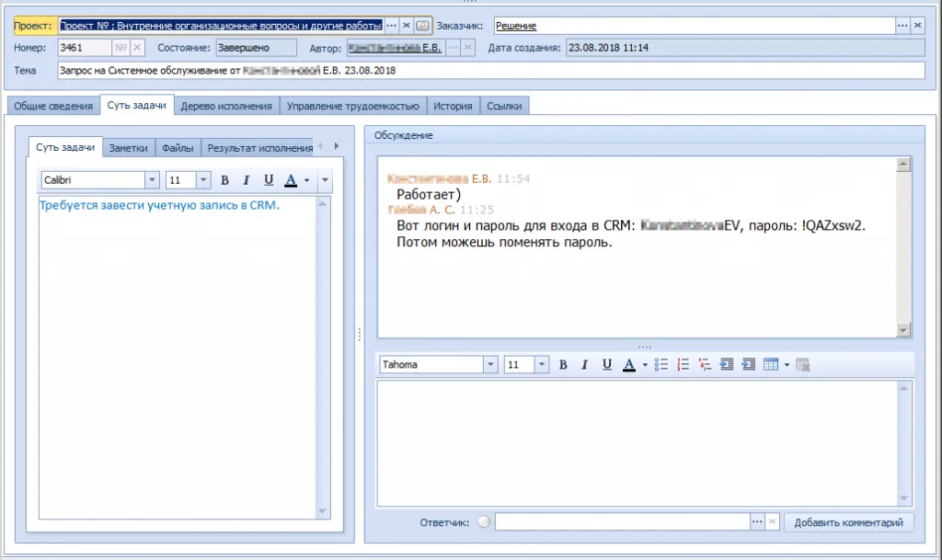
Task: Toggle bold in Суть задачи editor
Action: pos(224,180)
